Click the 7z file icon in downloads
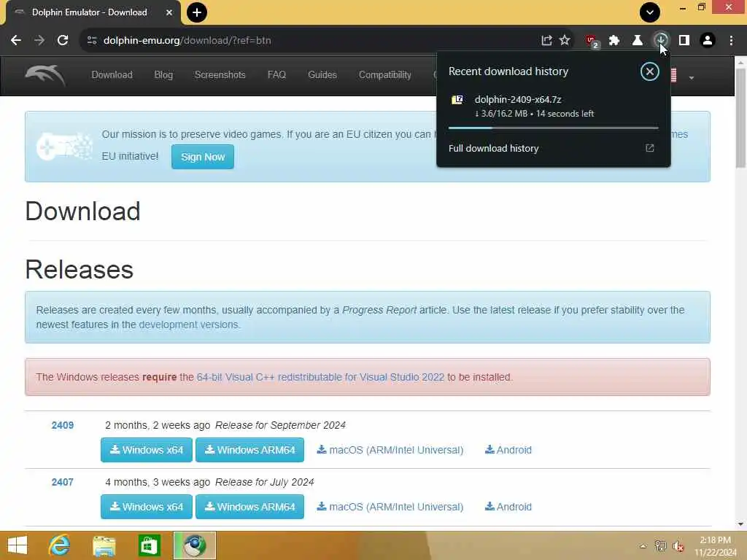 tap(457, 99)
